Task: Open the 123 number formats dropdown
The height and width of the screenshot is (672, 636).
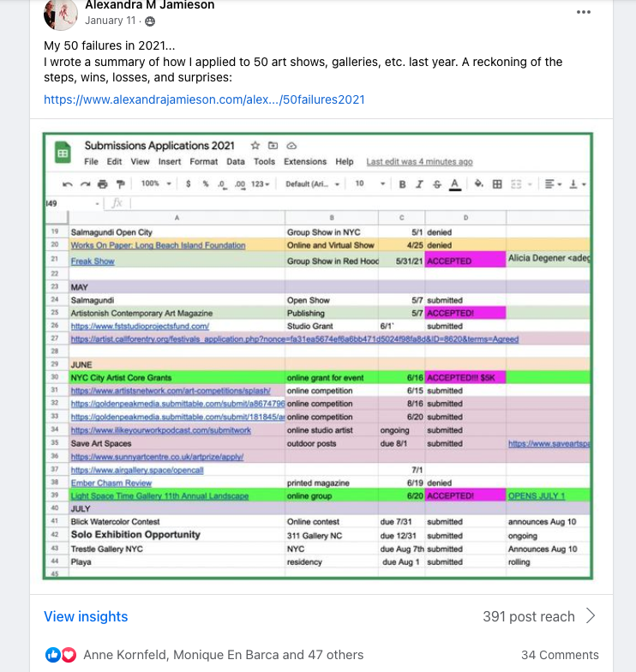Action: click(x=261, y=183)
